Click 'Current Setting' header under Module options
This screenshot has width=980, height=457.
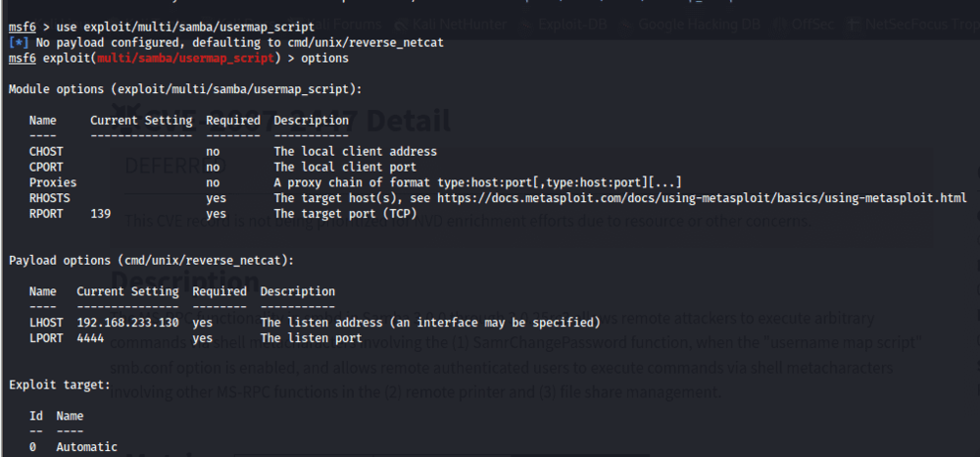(141, 120)
